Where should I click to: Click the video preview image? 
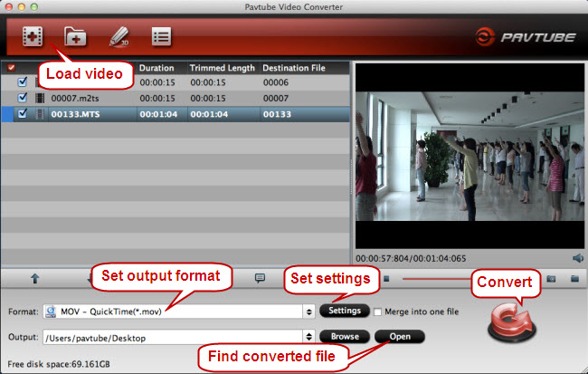click(x=469, y=156)
